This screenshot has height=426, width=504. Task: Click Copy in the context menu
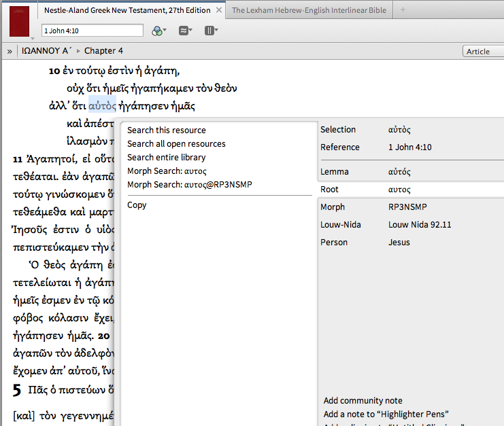click(x=137, y=205)
